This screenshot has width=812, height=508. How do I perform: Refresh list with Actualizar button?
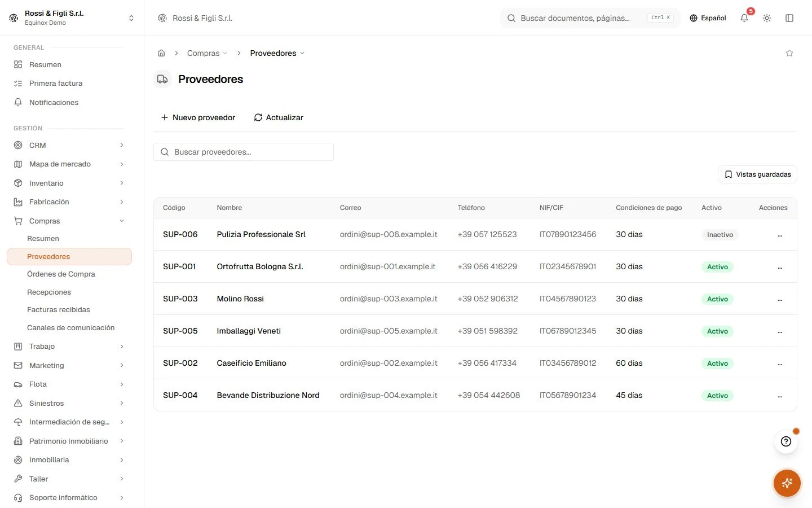[x=279, y=117]
